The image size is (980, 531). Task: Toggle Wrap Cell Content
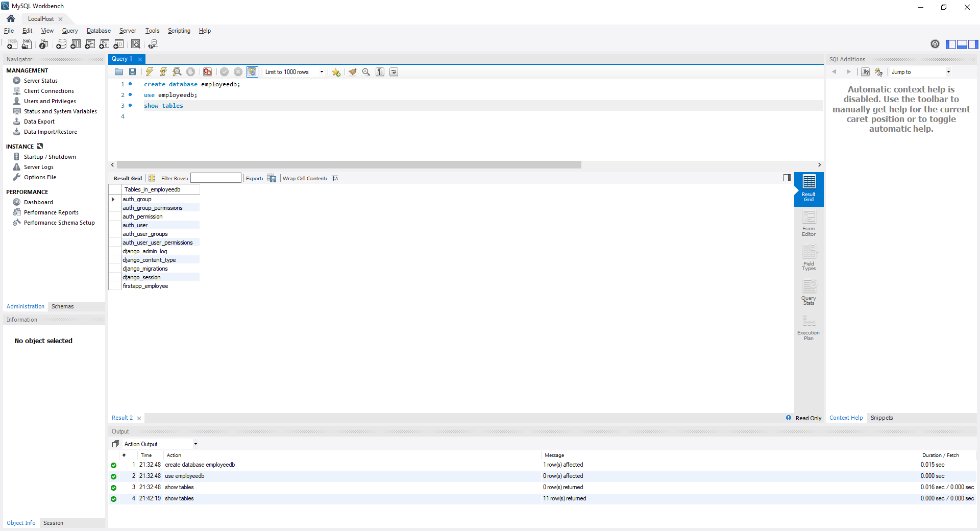tap(335, 178)
